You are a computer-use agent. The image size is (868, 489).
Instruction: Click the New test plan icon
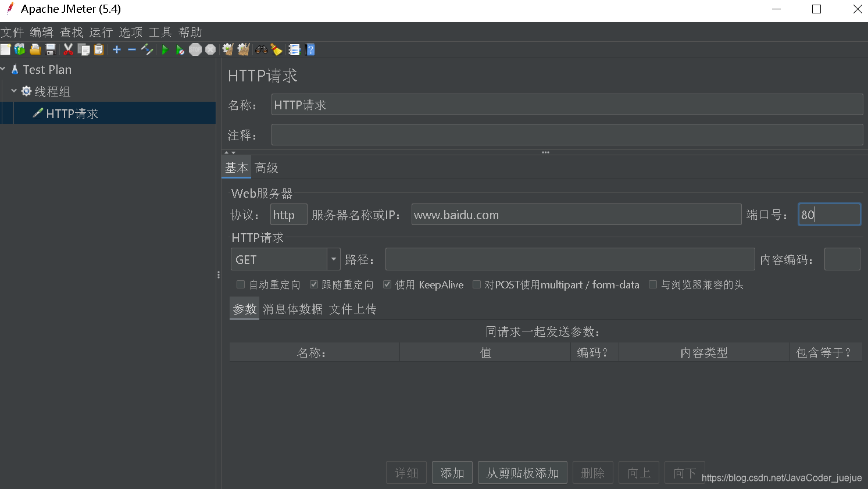5,49
